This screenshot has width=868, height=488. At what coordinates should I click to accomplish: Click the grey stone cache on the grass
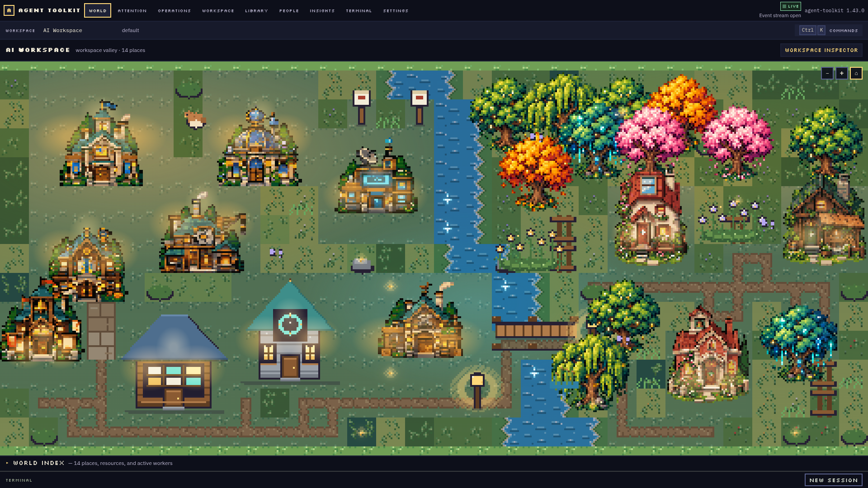click(362, 265)
